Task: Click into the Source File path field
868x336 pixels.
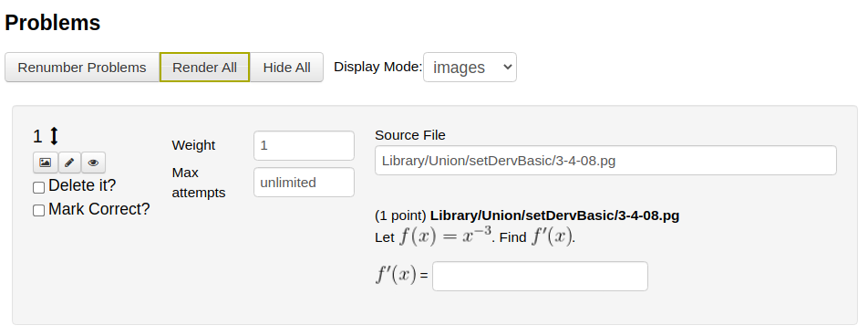Action: [x=605, y=160]
